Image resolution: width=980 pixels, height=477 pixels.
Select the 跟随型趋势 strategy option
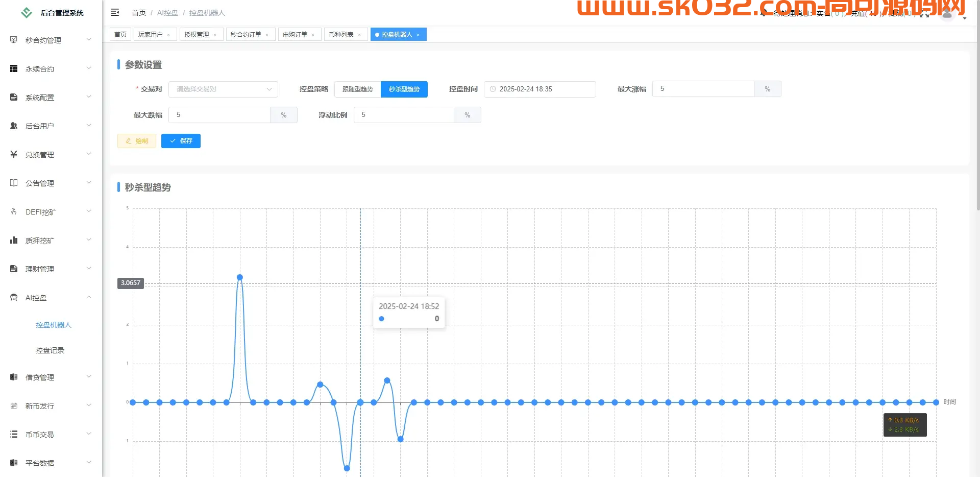(x=356, y=89)
